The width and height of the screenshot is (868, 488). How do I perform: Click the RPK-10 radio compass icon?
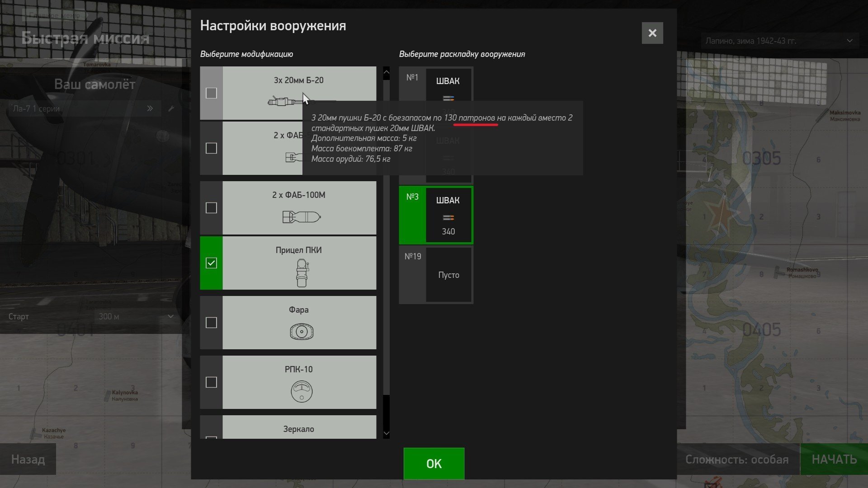tap(302, 391)
